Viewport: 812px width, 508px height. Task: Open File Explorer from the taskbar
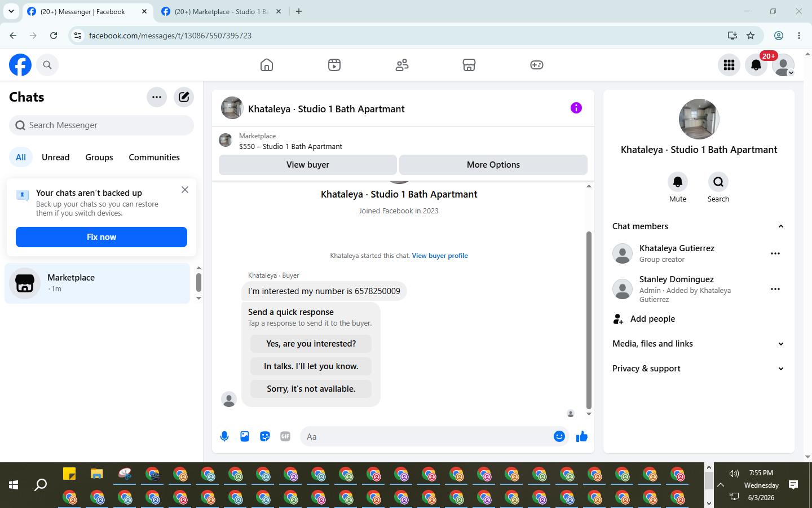coord(97,474)
